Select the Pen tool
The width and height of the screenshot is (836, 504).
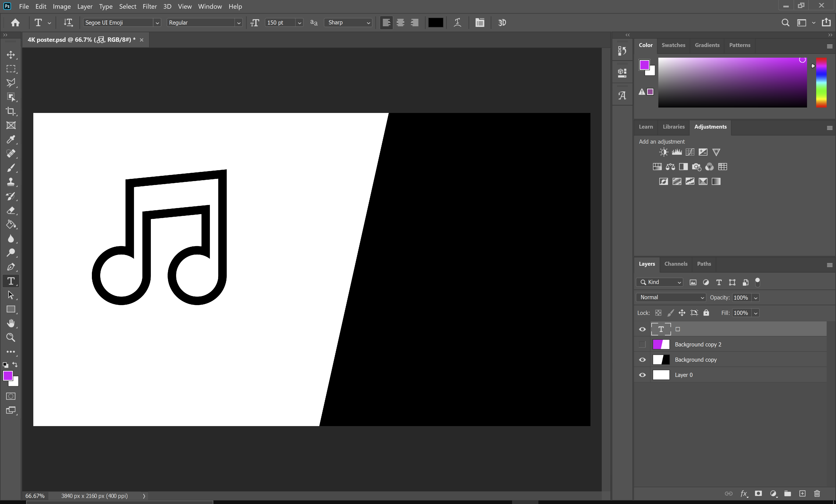(11, 267)
